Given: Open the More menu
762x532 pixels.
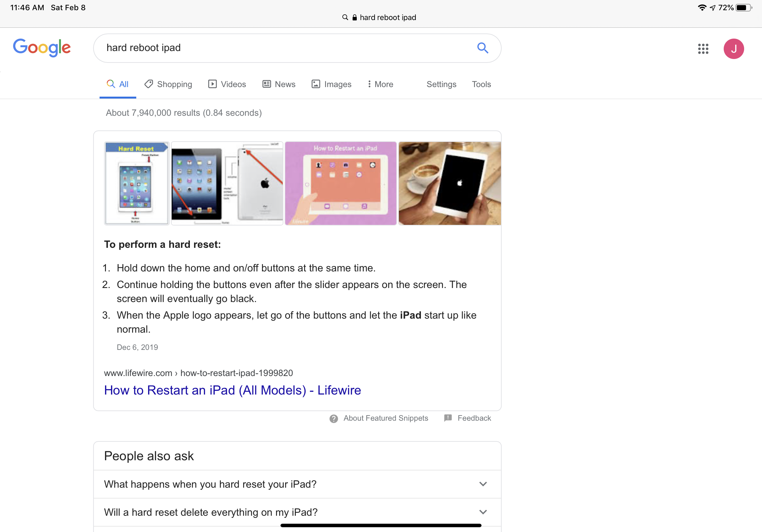Looking at the screenshot, I should click(380, 84).
